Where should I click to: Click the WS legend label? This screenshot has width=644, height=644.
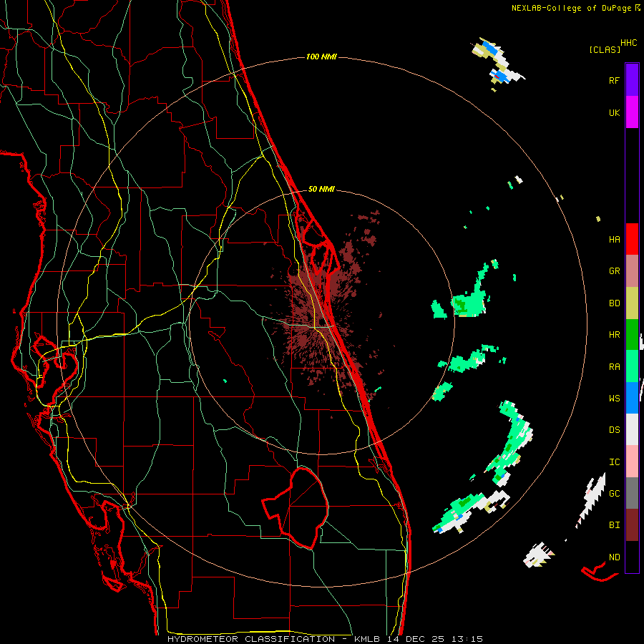[614, 398]
